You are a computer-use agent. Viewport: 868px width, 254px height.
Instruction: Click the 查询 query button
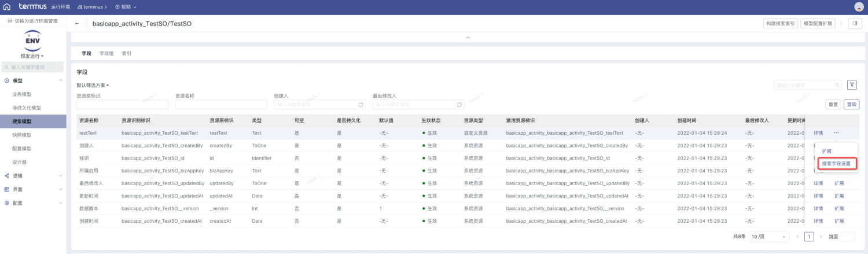click(x=851, y=105)
